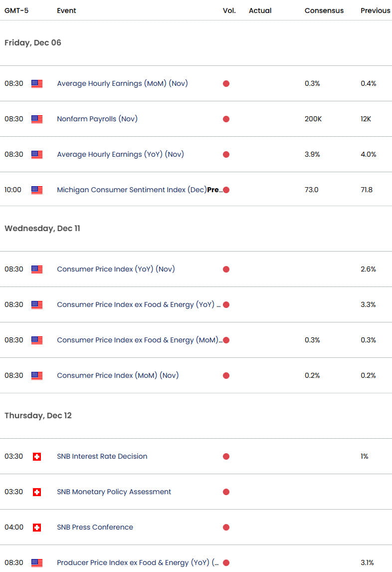Click the Swiss flag beside SNB Monetary Policy Assessment
The height and width of the screenshot is (572, 392).
coord(37,492)
